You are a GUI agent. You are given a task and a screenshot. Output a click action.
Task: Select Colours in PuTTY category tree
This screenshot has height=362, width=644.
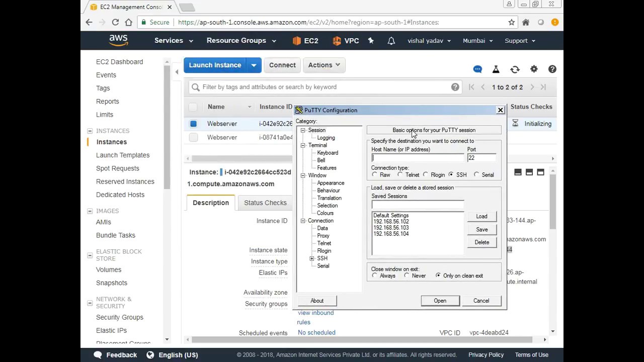coord(325,213)
